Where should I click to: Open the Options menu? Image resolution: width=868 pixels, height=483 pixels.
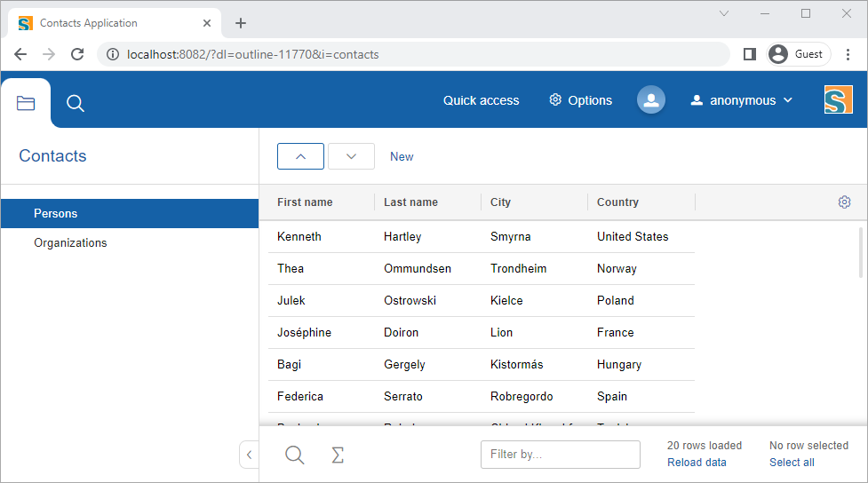click(580, 100)
